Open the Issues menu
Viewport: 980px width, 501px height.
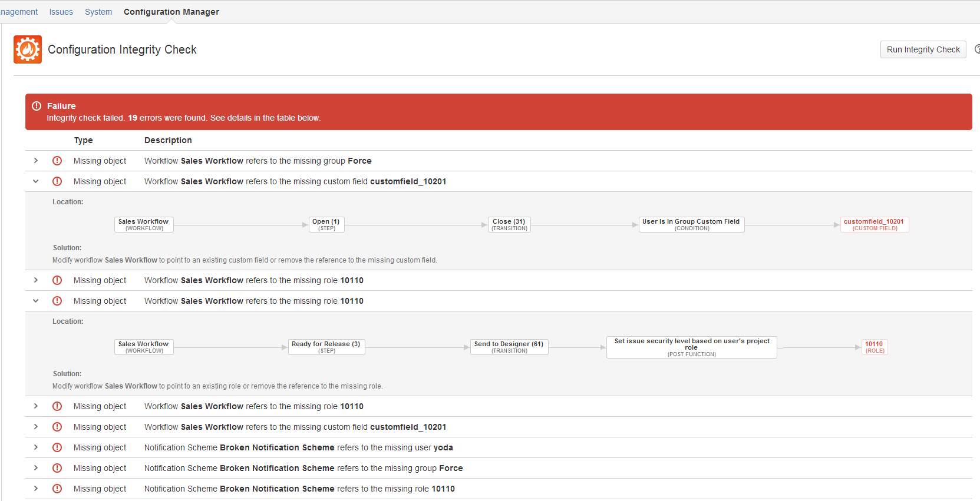click(61, 12)
